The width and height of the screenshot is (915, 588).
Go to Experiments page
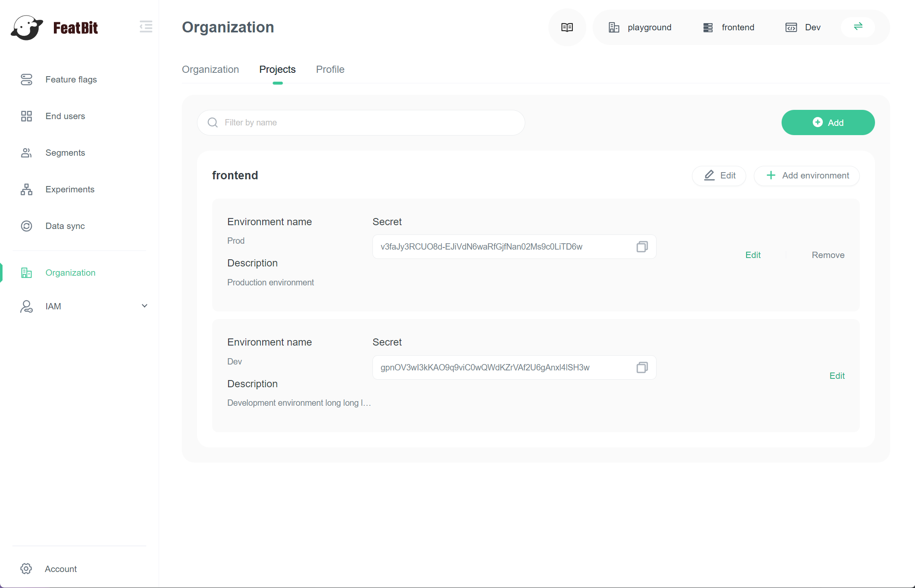coord(69,189)
